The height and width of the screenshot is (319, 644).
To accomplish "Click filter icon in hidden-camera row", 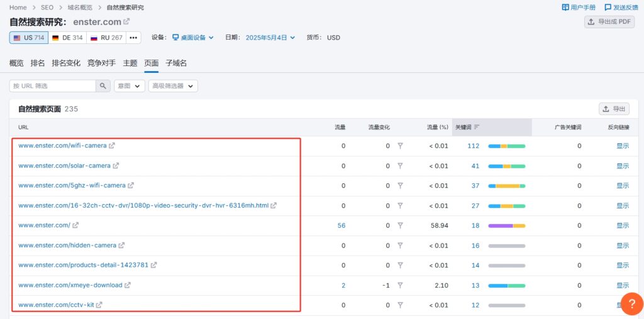I will click(x=400, y=245).
